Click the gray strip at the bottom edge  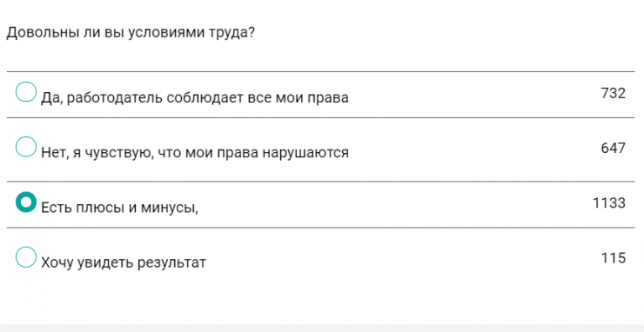coord(322,328)
